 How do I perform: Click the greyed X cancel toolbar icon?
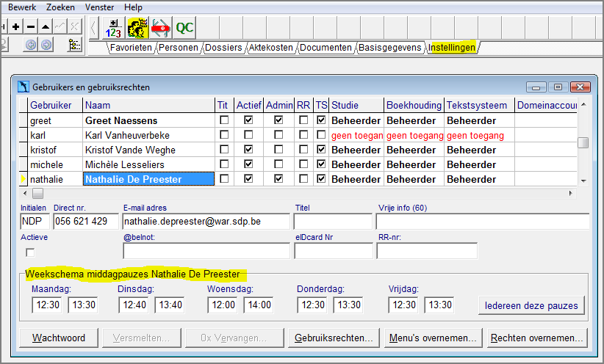click(x=74, y=27)
